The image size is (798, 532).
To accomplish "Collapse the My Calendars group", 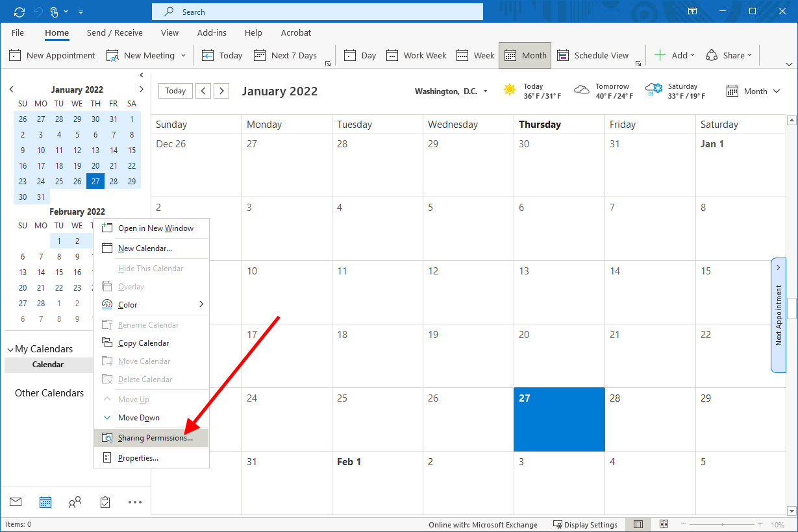I will 10,349.
